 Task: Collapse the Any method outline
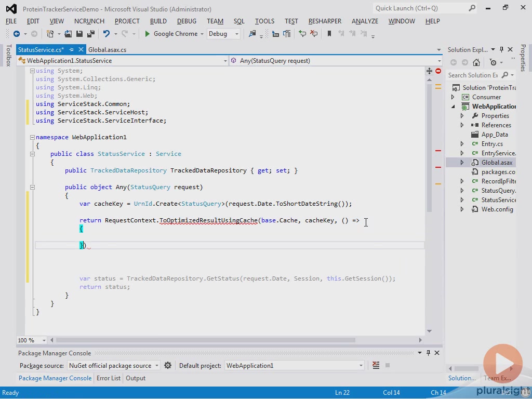pyautogui.click(x=32, y=187)
